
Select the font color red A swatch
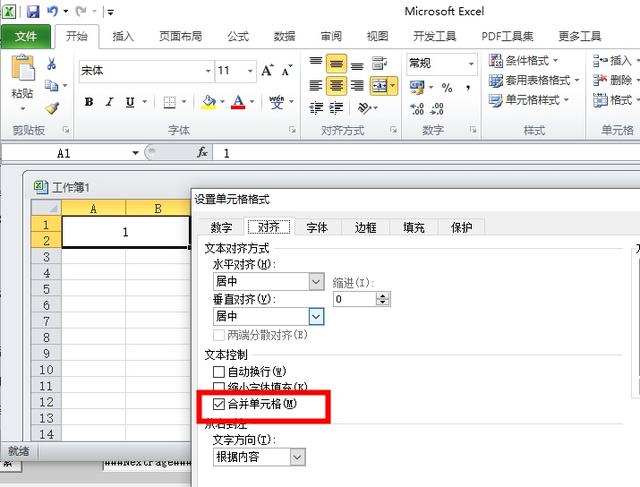237,102
